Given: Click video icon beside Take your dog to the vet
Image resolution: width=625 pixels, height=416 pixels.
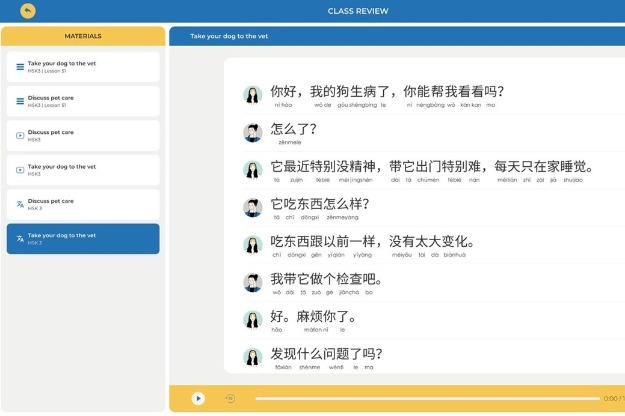Looking at the screenshot, I should coord(20,170).
